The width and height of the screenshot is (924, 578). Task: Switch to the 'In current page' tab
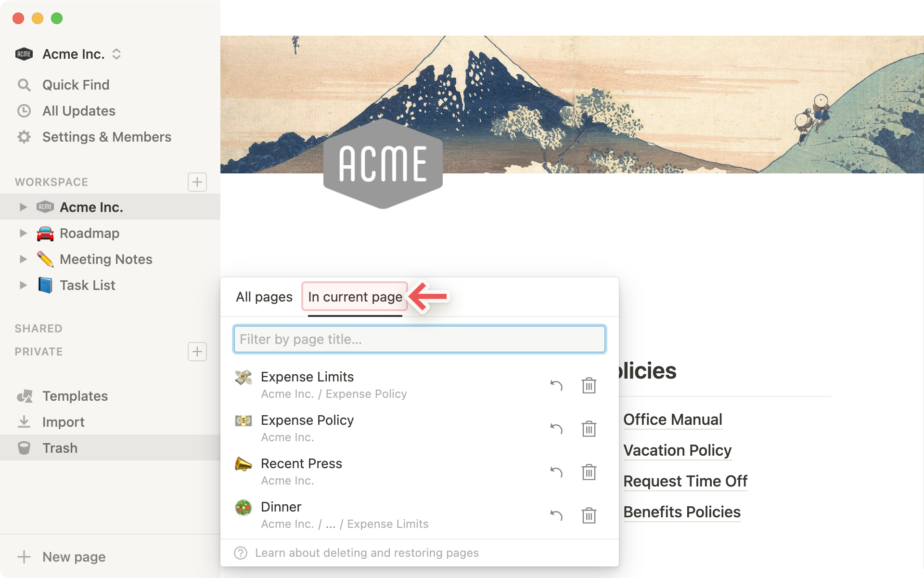[355, 296]
